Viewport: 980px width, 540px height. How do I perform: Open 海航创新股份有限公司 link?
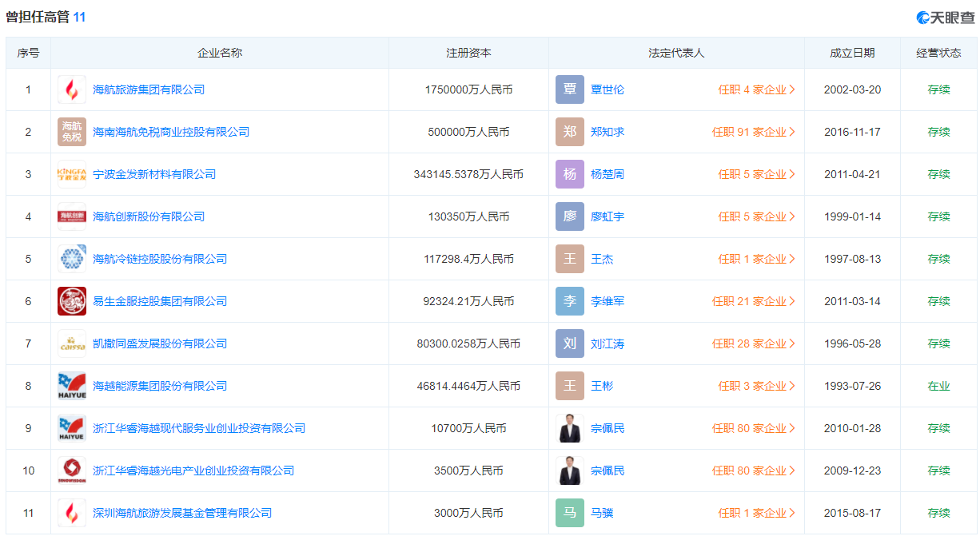click(x=149, y=216)
